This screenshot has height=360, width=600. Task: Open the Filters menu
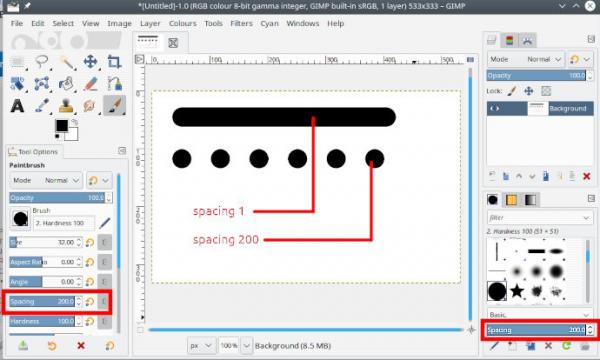pyautogui.click(x=241, y=23)
